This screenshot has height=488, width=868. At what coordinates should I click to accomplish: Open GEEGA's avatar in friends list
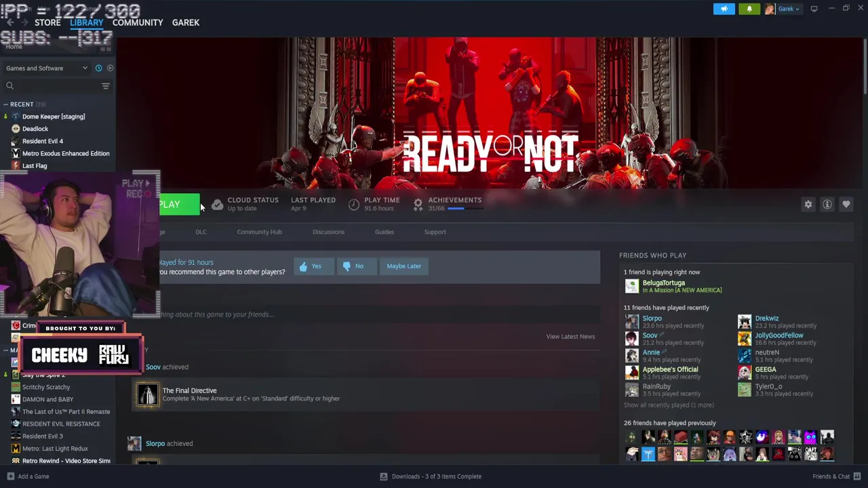pyautogui.click(x=745, y=373)
